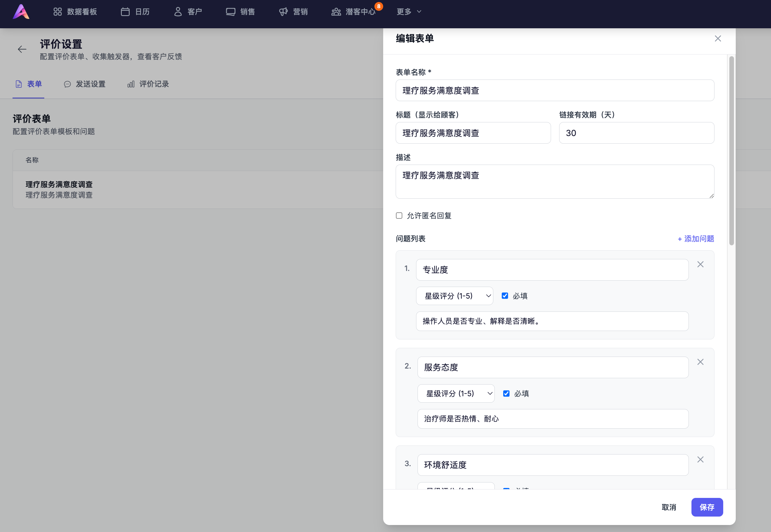Open question 2 星级评分 type dropdown
The image size is (771, 532).
click(x=456, y=393)
